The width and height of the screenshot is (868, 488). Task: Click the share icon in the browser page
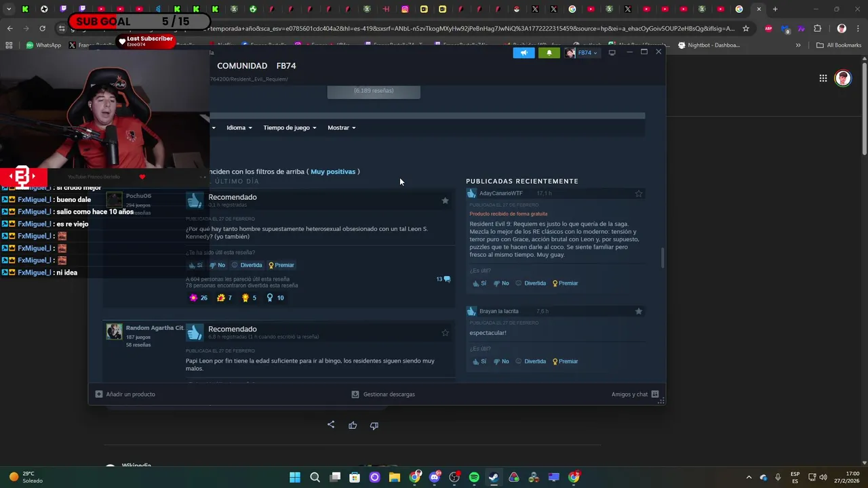click(x=331, y=425)
